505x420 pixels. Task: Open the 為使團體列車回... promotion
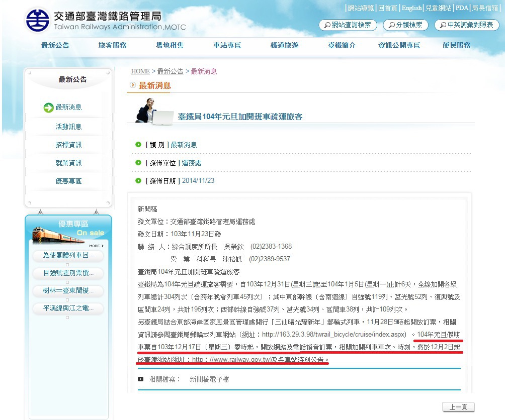pyautogui.click(x=68, y=255)
